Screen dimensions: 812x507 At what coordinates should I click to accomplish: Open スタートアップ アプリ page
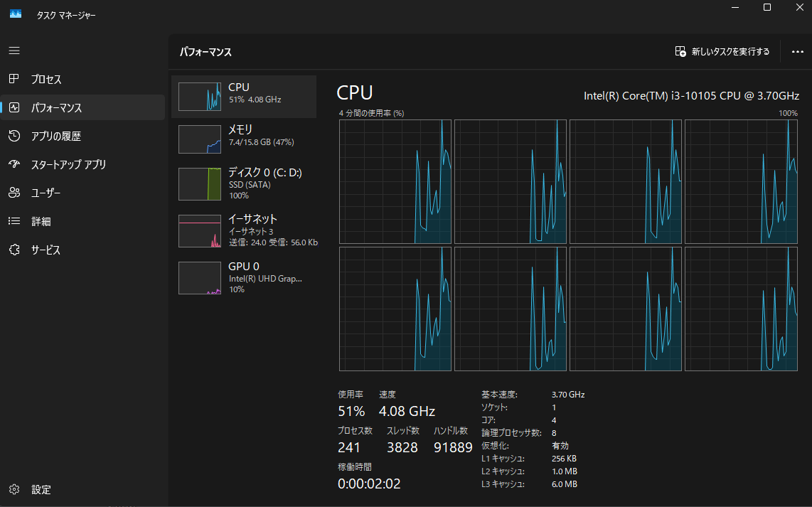(x=83, y=165)
